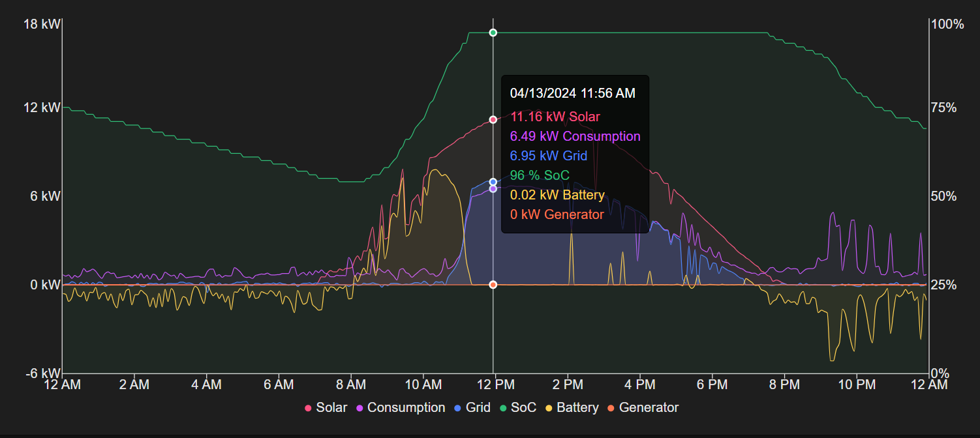980x438 pixels.
Task: Click the yellow Battery legend dot
Action: [547, 408]
